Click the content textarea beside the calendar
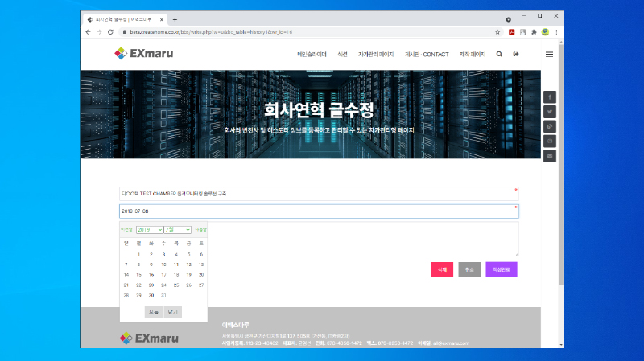The height and width of the screenshot is (361, 644). pyautogui.click(x=363, y=239)
